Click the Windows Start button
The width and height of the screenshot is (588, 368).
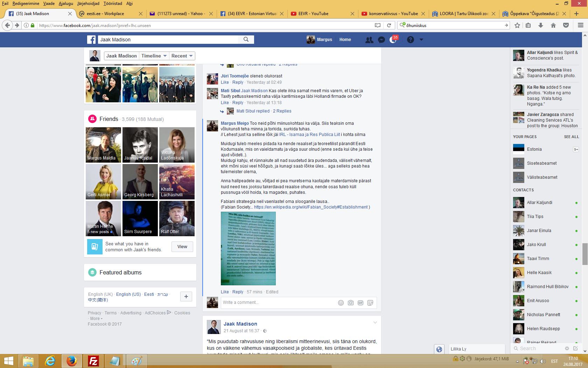8,361
